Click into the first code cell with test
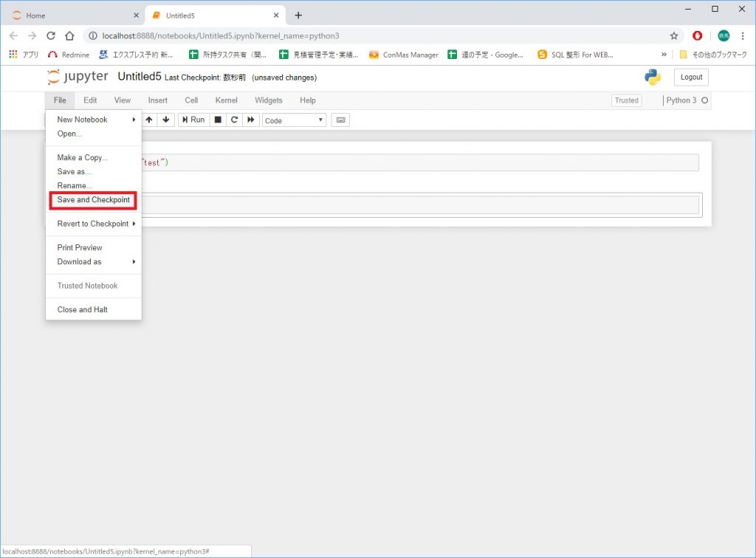The height and width of the screenshot is (558, 756). click(419, 162)
